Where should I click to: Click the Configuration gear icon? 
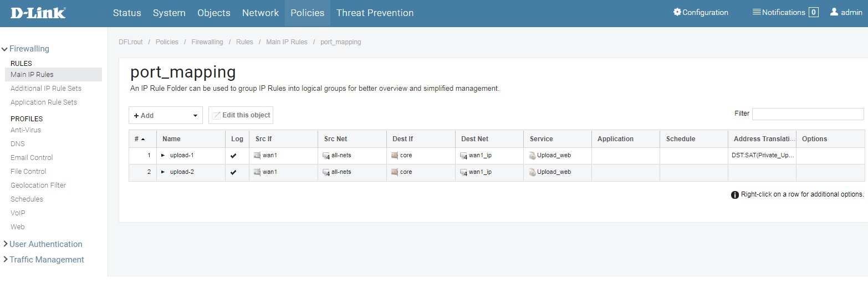[677, 12]
